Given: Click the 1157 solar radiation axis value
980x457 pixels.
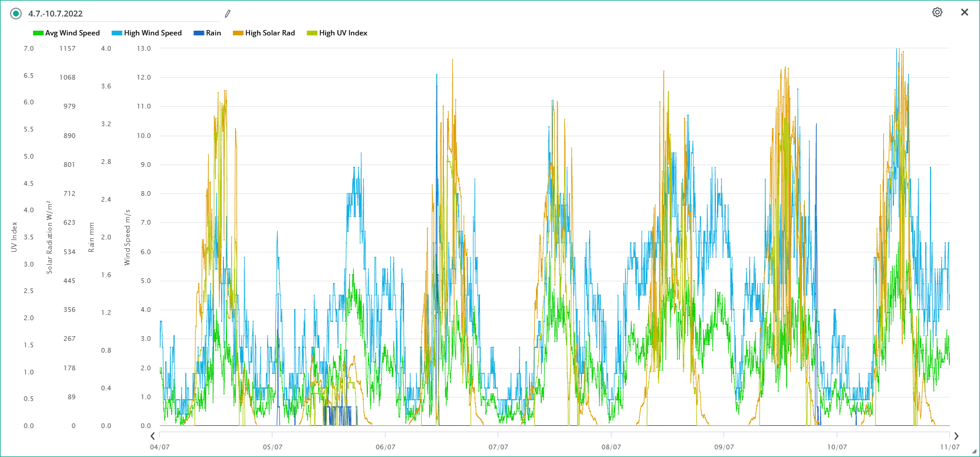Looking at the screenshot, I should point(67,48).
